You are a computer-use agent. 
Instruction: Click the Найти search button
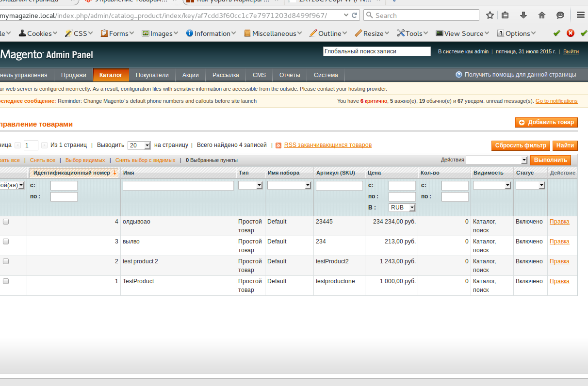pyautogui.click(x=565, y=145)
